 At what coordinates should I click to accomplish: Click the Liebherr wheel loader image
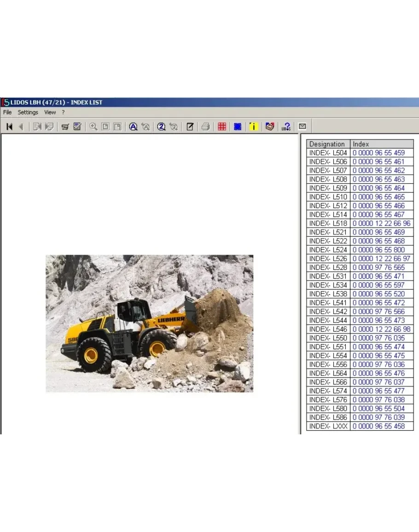pyautogui.click(x=149, y=323)
